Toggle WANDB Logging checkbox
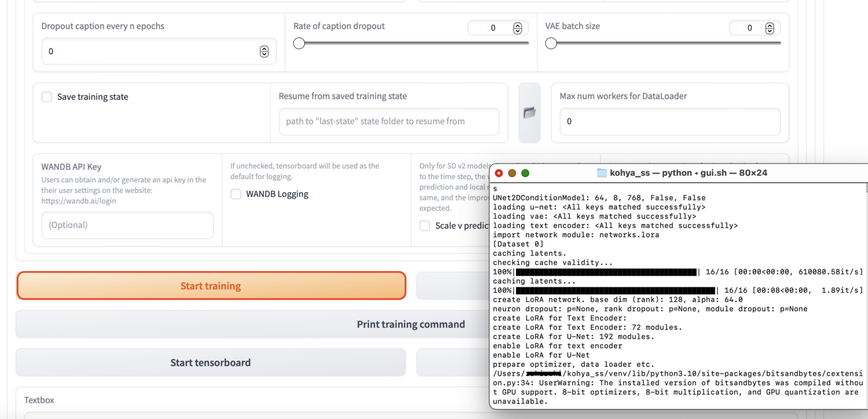868x419 pixels. [236, 194]
